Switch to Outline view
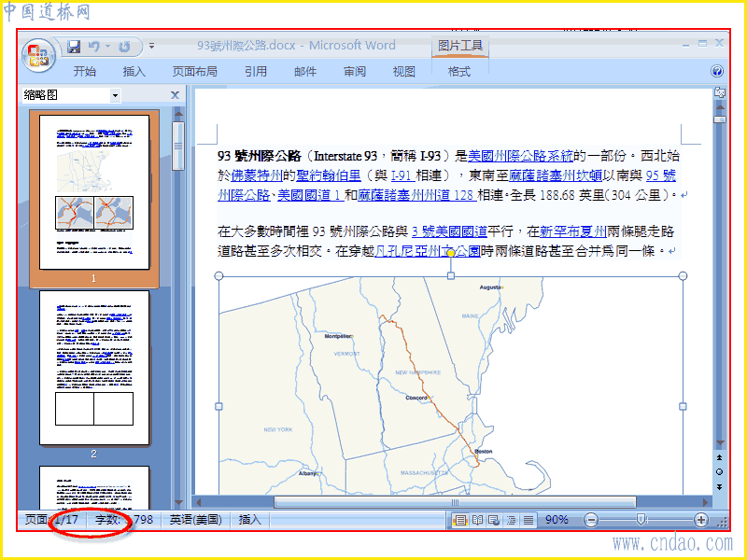This screenshot has width=747, height=560. click(511, 520)
